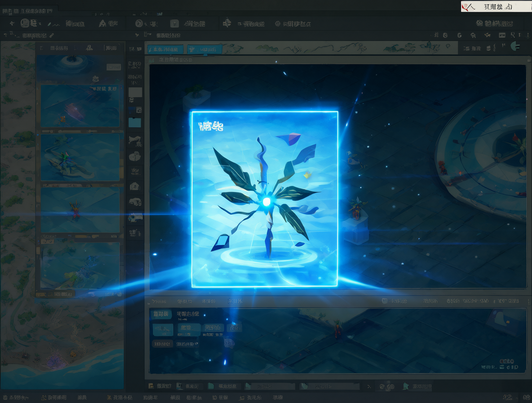Viewport: 532px width, 403px height.
Task: Open the gear icon in the top toolbar
Action: pos(278,24)
